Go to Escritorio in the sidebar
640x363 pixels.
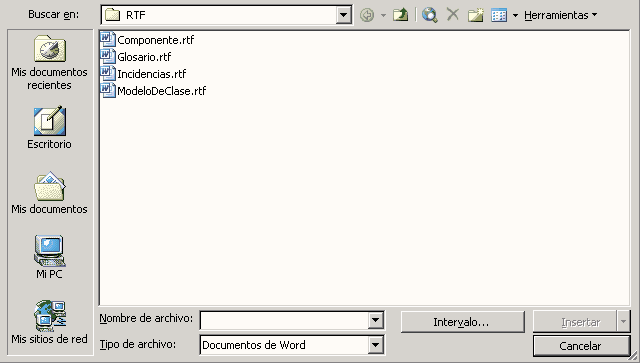click(49, 128)
